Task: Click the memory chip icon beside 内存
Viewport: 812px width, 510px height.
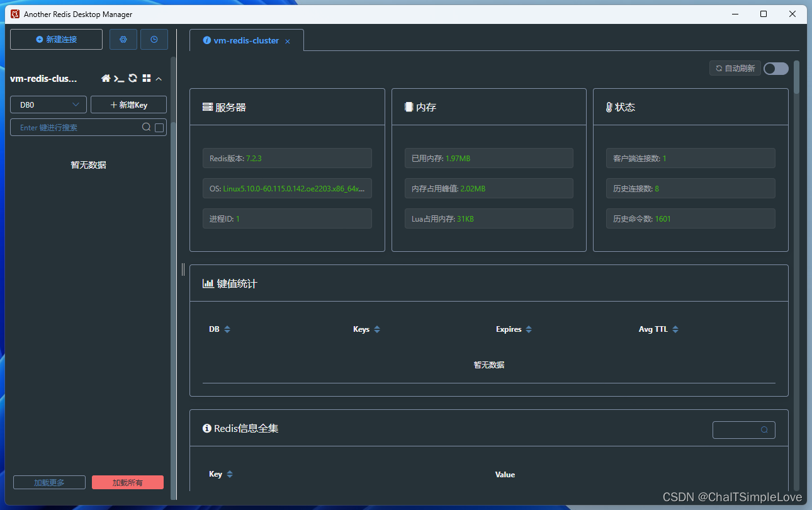Action: pyautogui.click(x=409, y=107)
